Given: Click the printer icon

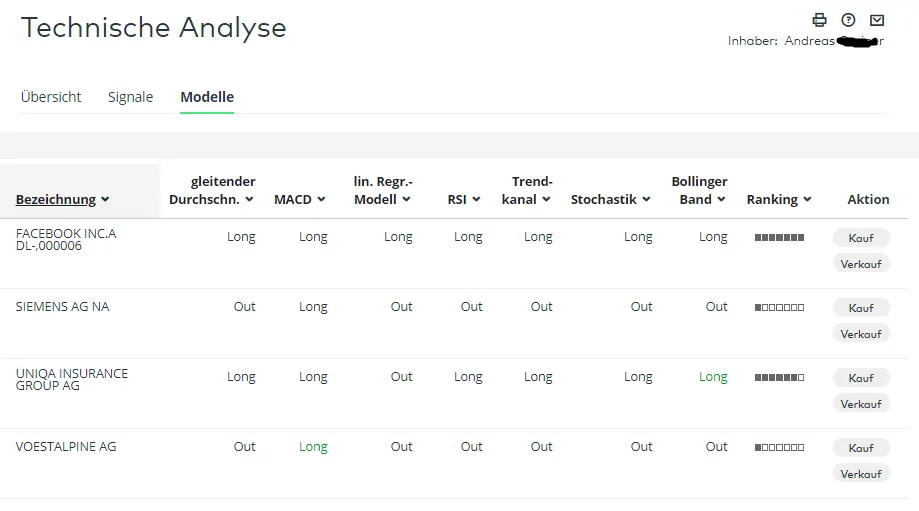Looking at the screenshot, I should click(x=819, y=21).
